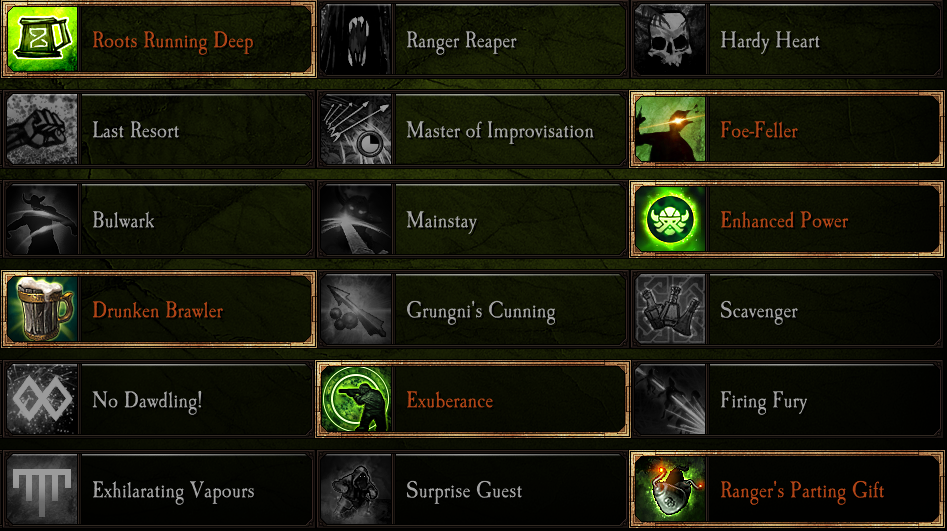Screen dimensions: 947x531
Task: Click the bomb icon for Ranger's Parting Gift
Action: (670, 489)
